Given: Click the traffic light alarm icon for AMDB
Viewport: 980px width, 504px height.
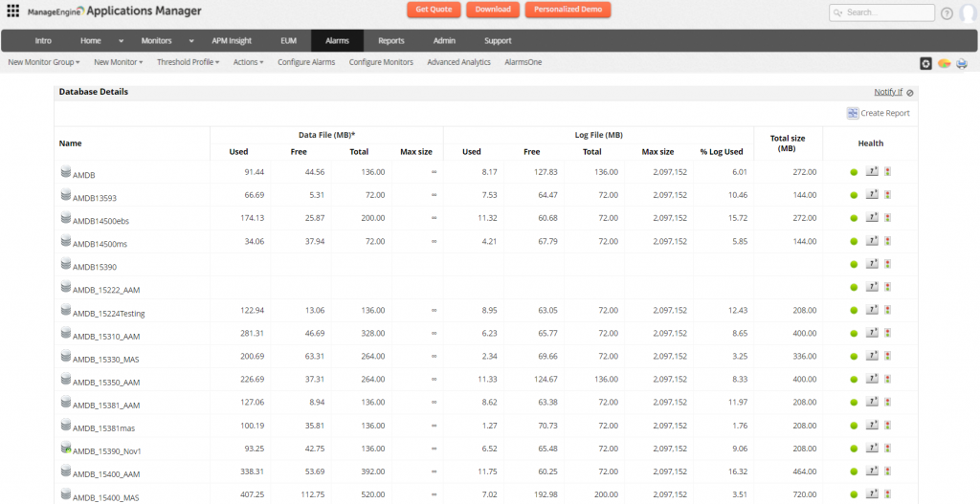Looking at the screenshot, I should point(888,171).
